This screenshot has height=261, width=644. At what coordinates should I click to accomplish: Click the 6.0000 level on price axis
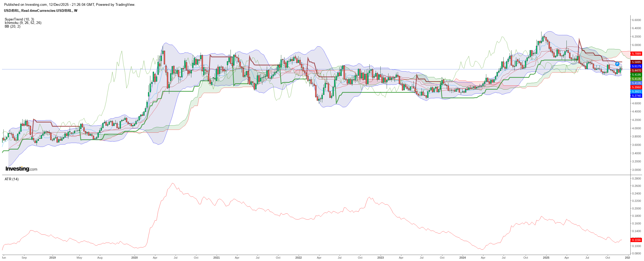[636, 45]
